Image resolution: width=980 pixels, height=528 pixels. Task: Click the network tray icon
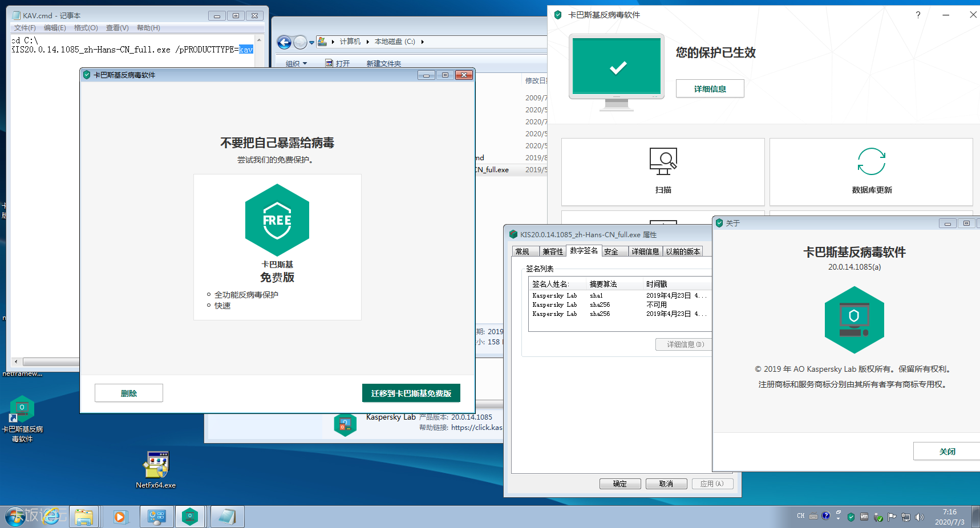[905, 517]
